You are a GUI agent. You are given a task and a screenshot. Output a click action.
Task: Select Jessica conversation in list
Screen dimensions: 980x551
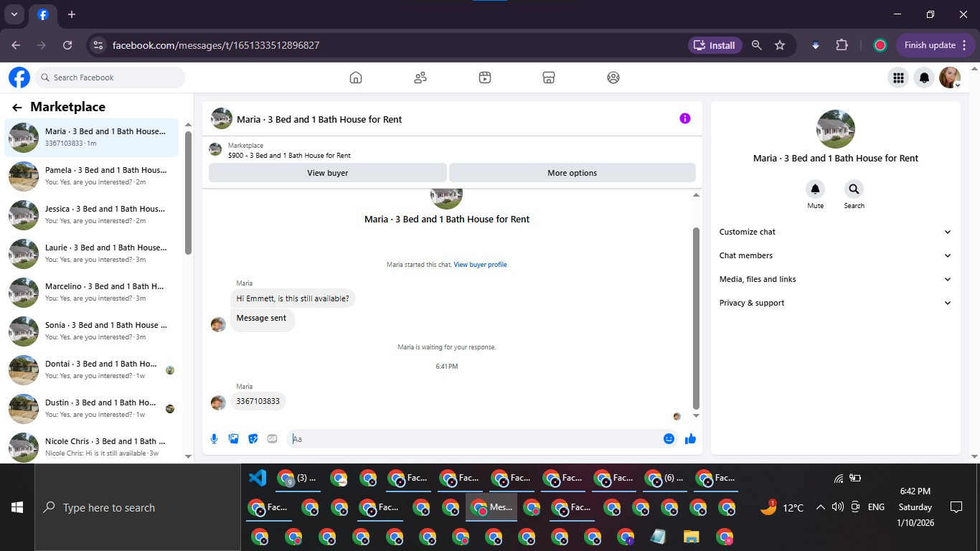pyautogui.click(x=92, y=215)
